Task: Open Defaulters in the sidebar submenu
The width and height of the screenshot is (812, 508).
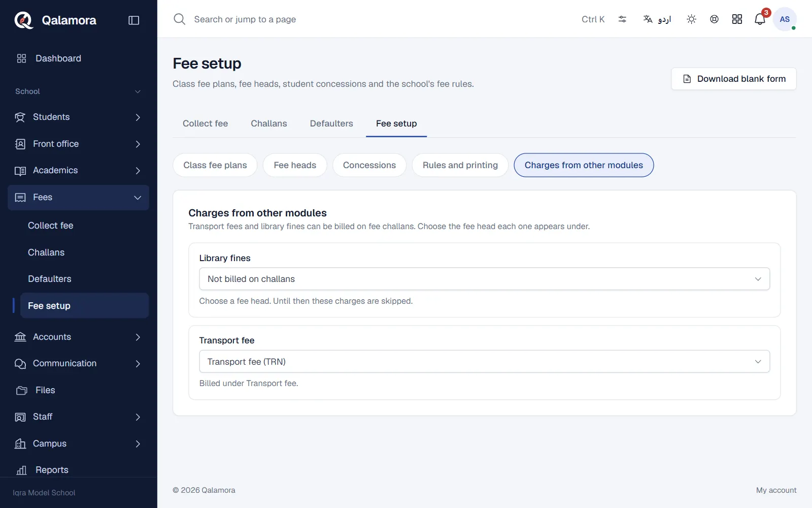Action: pos(85,279)
